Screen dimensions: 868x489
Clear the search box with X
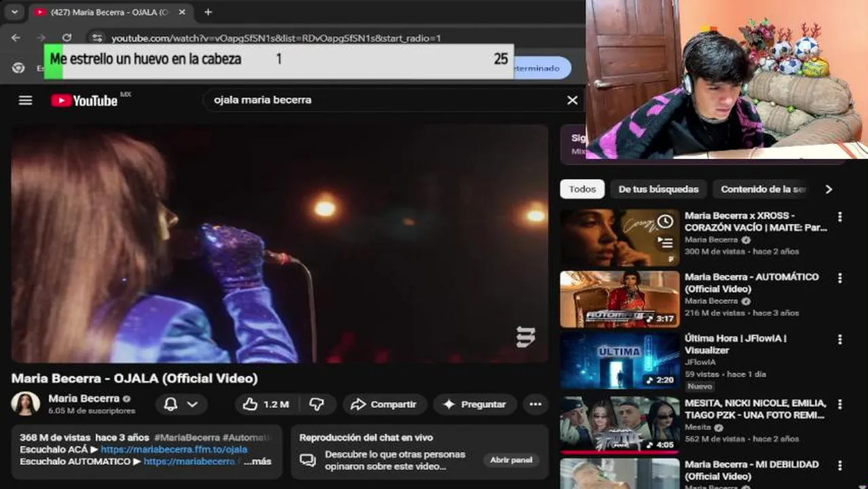coord(573,100)
